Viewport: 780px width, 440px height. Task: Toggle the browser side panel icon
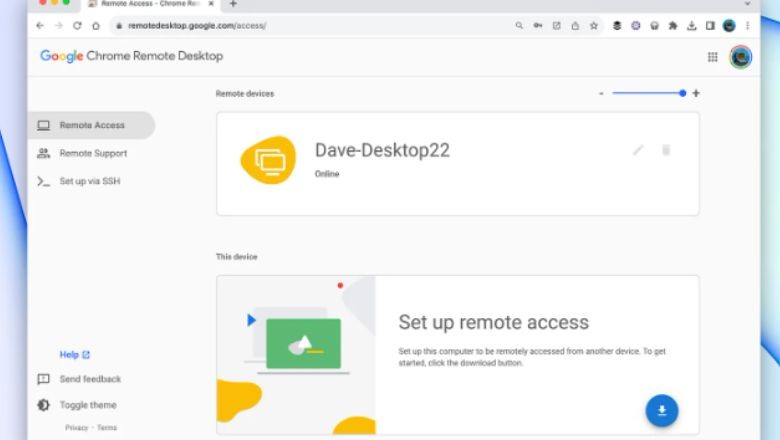[710, 25]
